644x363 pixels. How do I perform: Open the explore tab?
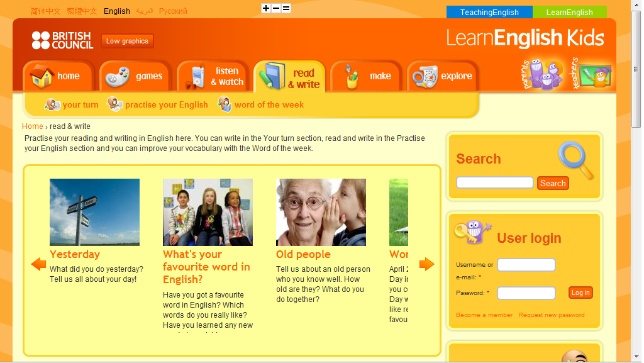click(442, 76)
